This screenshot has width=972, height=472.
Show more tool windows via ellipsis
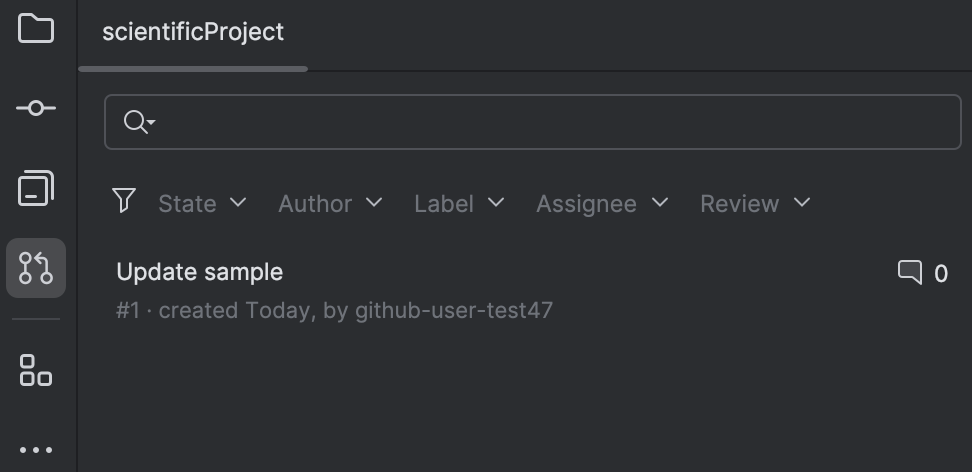pyautogui.click(x=36, y=450)
